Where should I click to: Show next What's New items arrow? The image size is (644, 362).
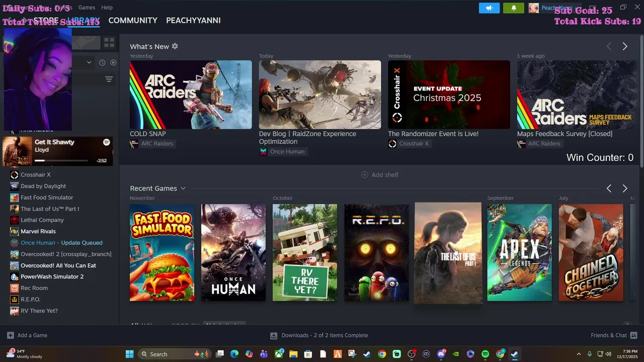tap(625, 46)
